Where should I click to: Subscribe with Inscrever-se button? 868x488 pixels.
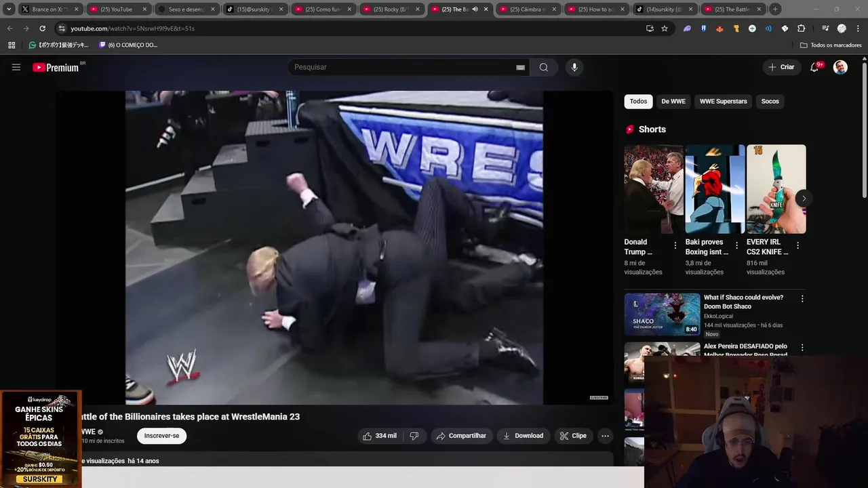pos(161,436)
